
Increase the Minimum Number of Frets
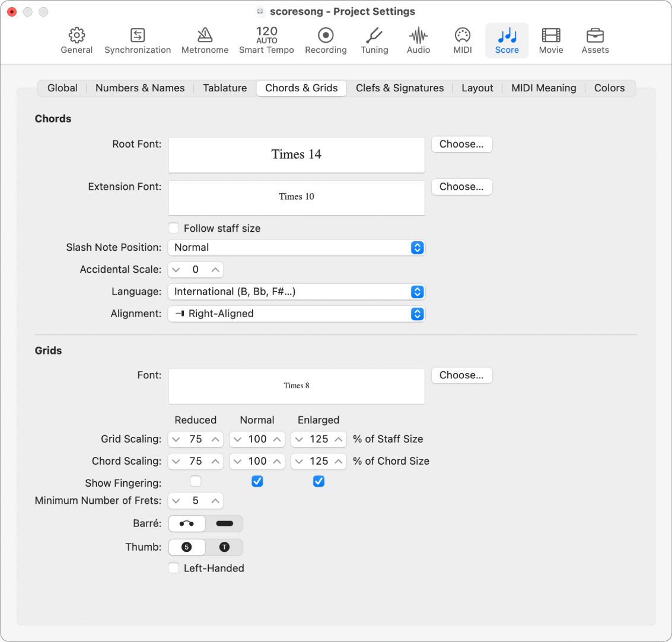tap(215, 501)
